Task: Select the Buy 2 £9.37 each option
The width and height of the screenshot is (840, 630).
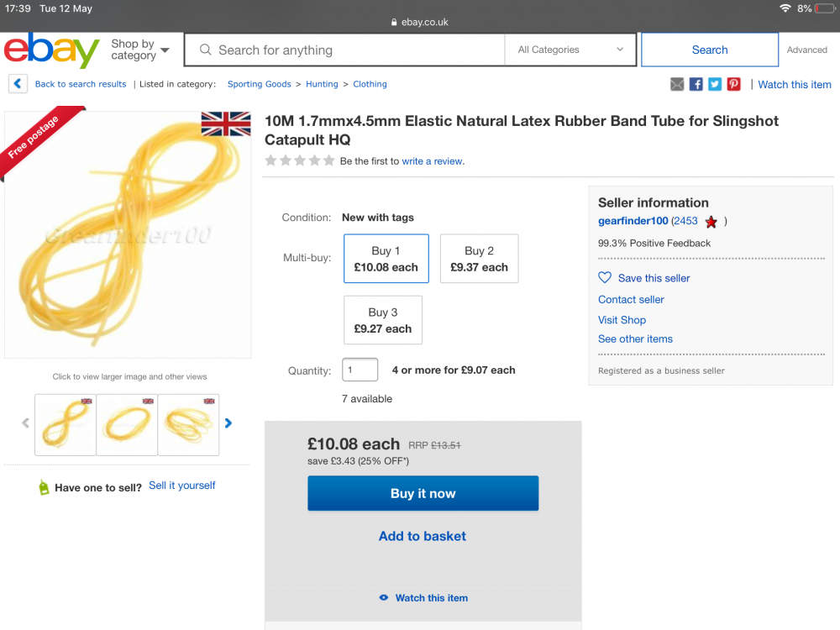Action: click(479, 258)
